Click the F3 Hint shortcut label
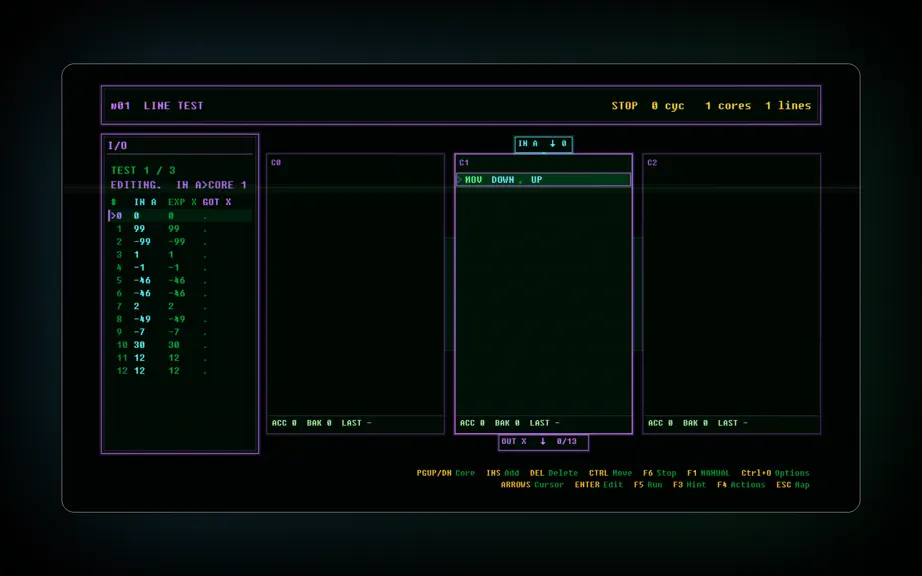Viewport: 922px width, 576px height. coord(689,485)
